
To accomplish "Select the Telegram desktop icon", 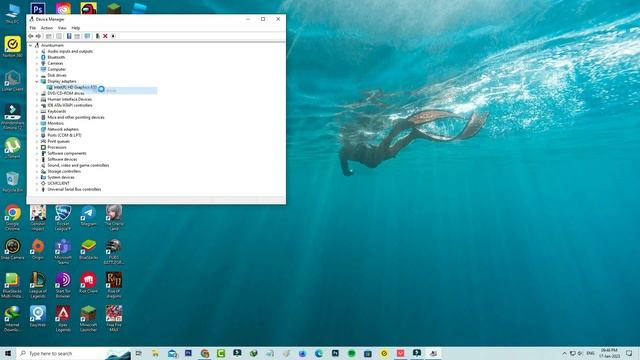I will [x=89, y=216].
